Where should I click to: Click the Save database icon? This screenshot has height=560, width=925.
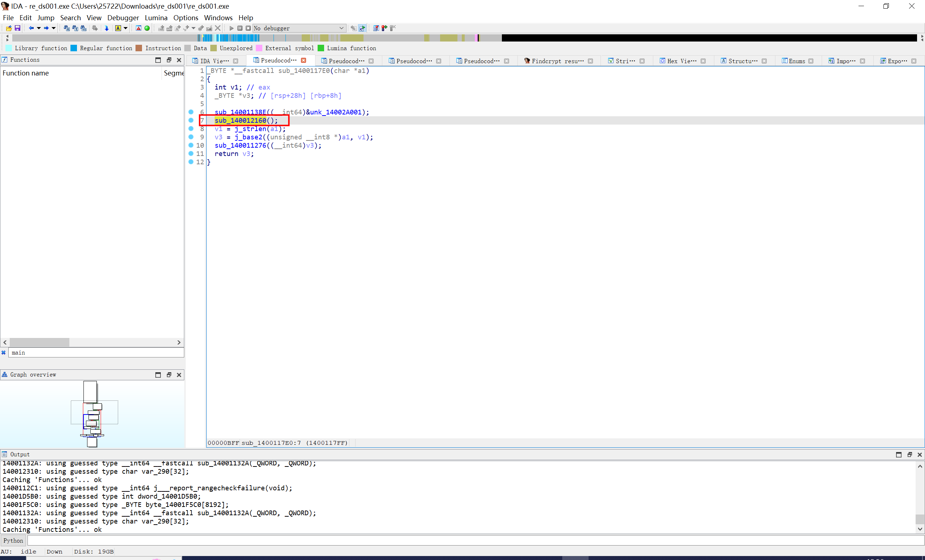[17, 28]
